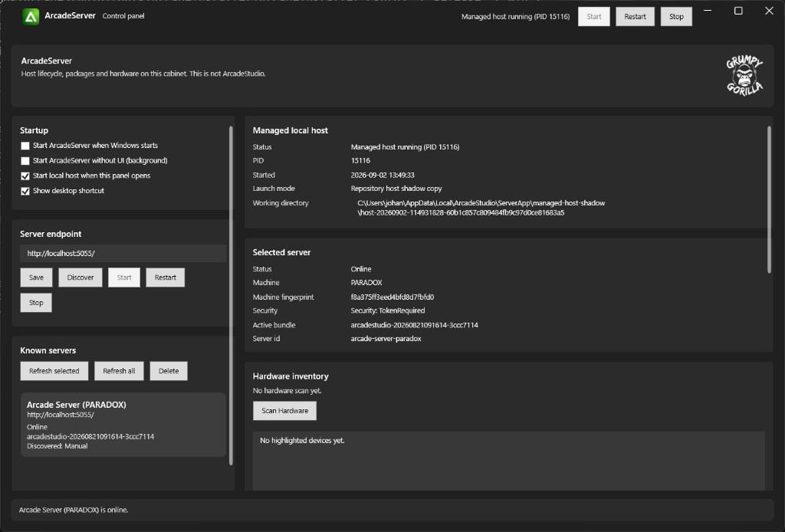Minimize the ArcadeServer window
Image resolution: width=785 pixels, height=532 pixels.
708,11
